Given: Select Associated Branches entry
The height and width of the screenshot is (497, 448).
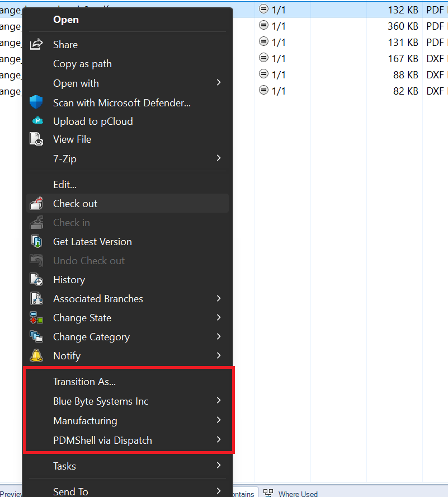Looking at the screenshot, I should tap(128, 298).
